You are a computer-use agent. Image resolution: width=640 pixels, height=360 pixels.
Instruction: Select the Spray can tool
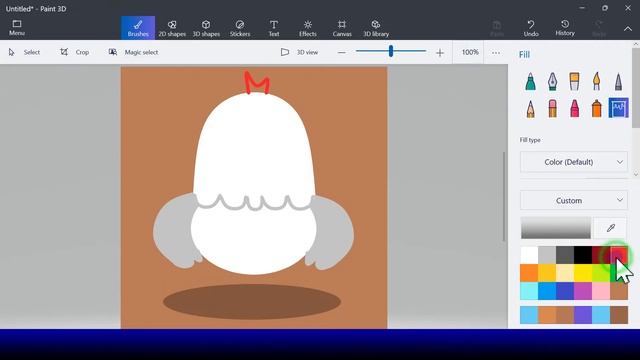click(x=596, y=109)
